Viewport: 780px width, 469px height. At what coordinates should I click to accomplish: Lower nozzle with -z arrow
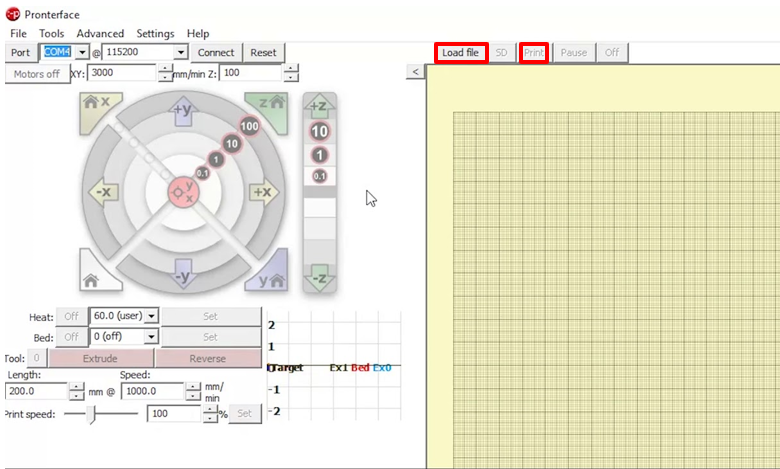pyautogui.click(x=319, y=279)
